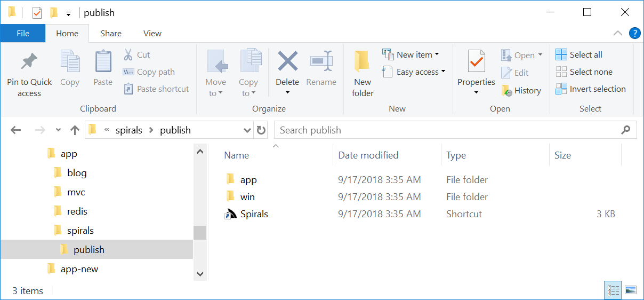Image resolution: width=644 pixels, height=300 pixels.
Task: Click the Copy icon in Clipboard group
Action: tap(70, 61)
